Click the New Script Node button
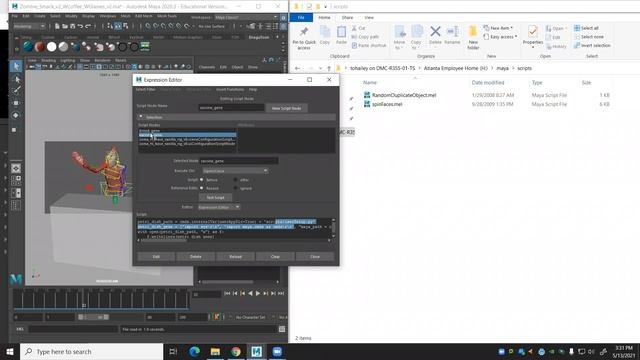The width and height of the screenshot is (640, 360). pyautogui.click(x=287, y=108)
